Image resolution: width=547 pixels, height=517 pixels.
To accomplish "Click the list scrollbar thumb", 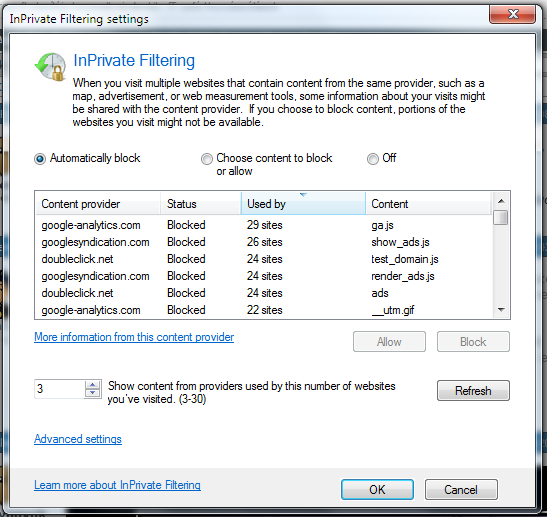I will (501, 217).
